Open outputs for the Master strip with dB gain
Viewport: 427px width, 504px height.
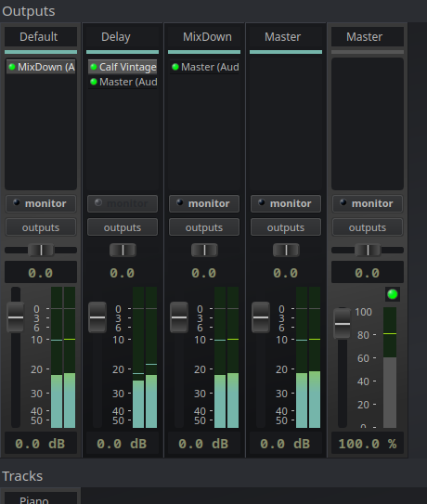pyautogui.click(x=286, y=227)
